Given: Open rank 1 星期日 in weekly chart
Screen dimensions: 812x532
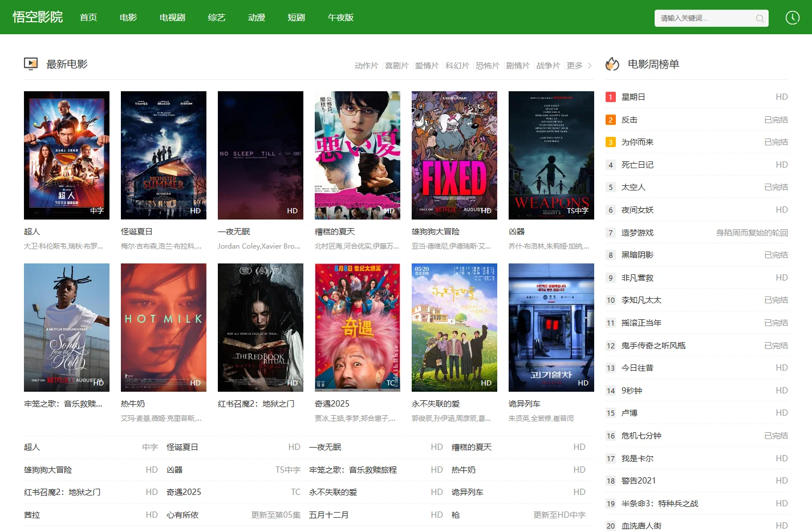Looking at the screenshot, I should (x=697, y=97).
